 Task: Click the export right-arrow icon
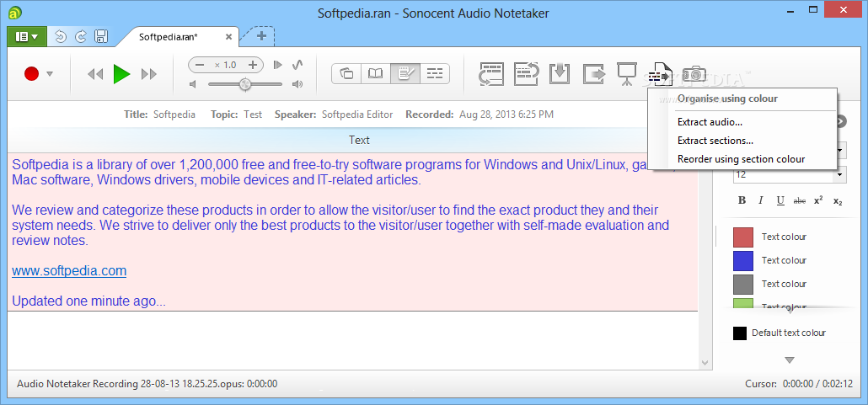[x=594, y=73]
